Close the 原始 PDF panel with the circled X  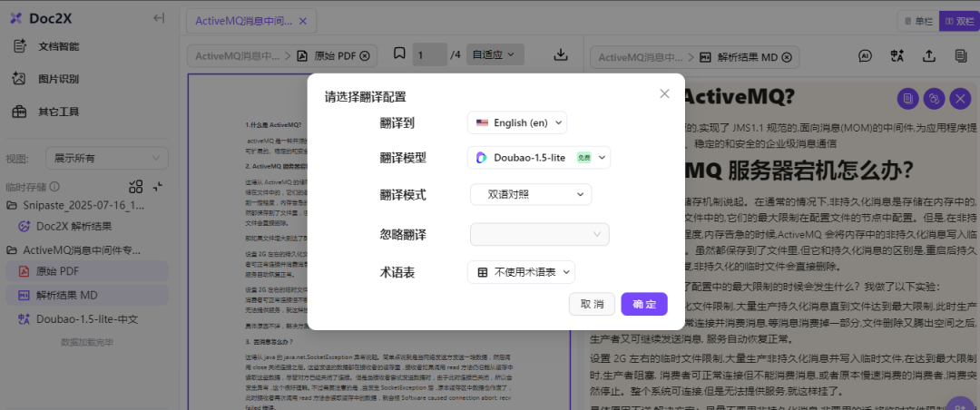[x=365, y=55]
